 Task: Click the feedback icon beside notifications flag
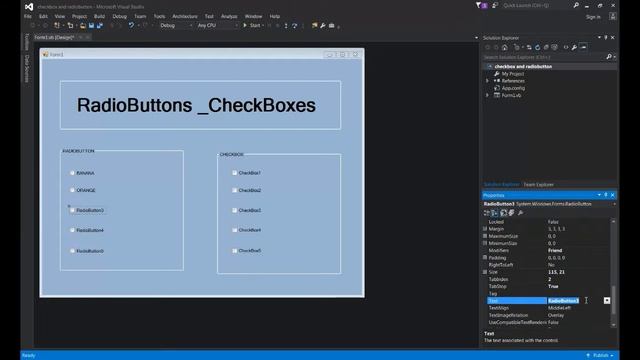pos(495,5)
